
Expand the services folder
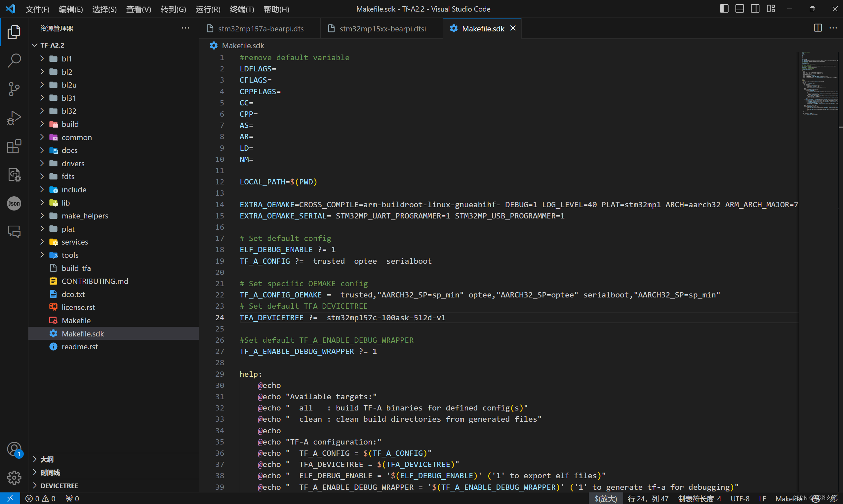tap(113, 242)
